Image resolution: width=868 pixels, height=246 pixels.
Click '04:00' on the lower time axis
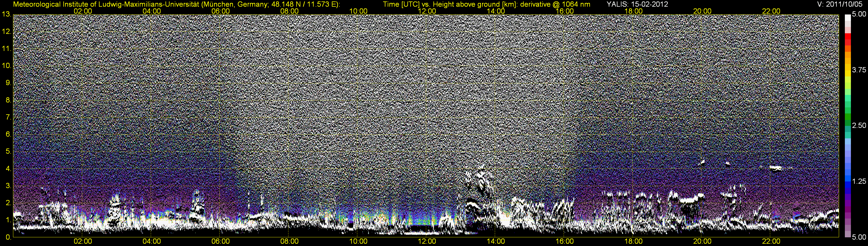[152, 241]
